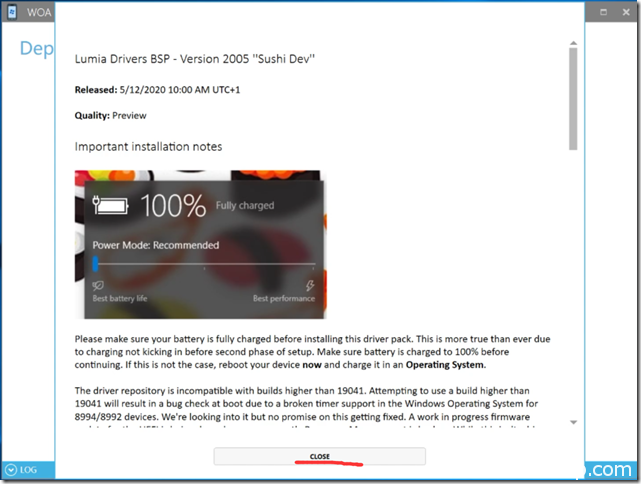Expand the LOG panel chevron
641x484 pixels.
(10, 469)
